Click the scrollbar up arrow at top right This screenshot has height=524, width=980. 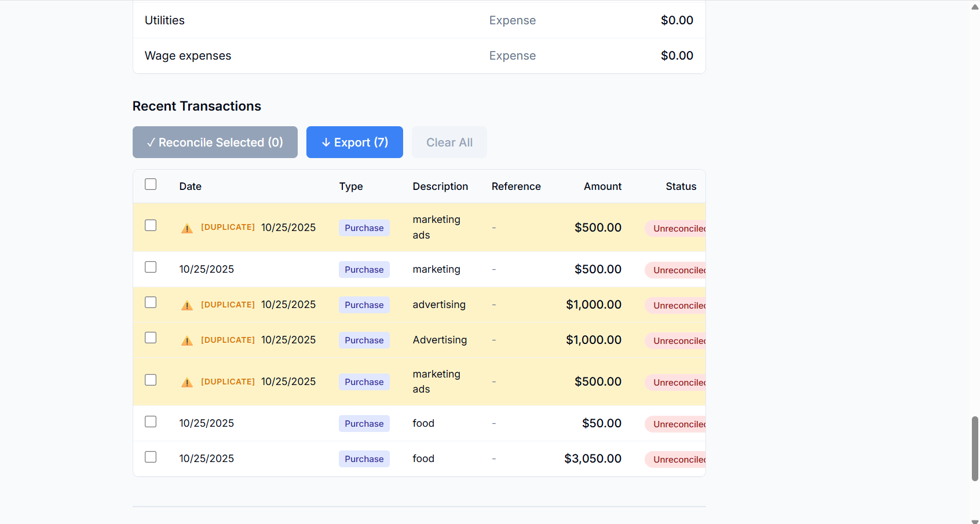click(x=973, y=8)
